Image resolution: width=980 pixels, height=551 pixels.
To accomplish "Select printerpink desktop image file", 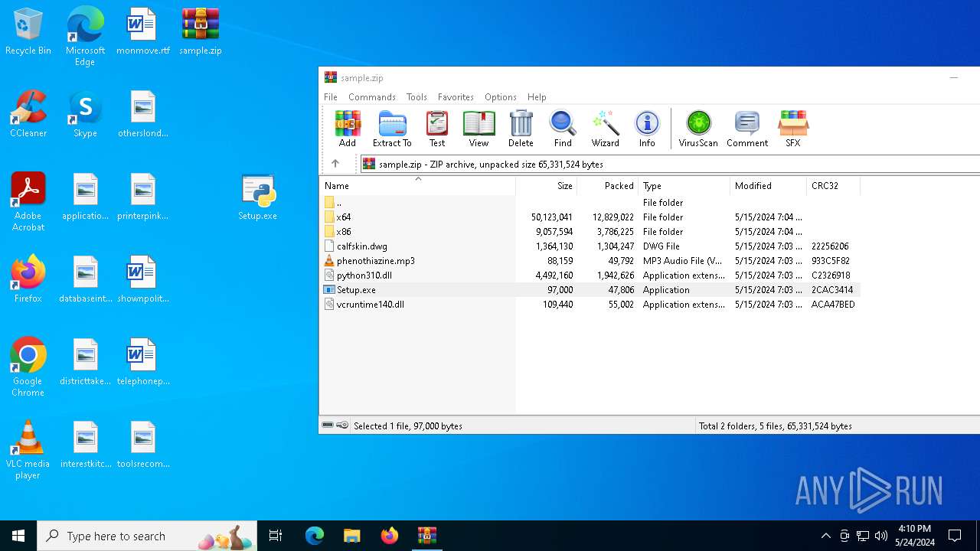I will (143, 197).
